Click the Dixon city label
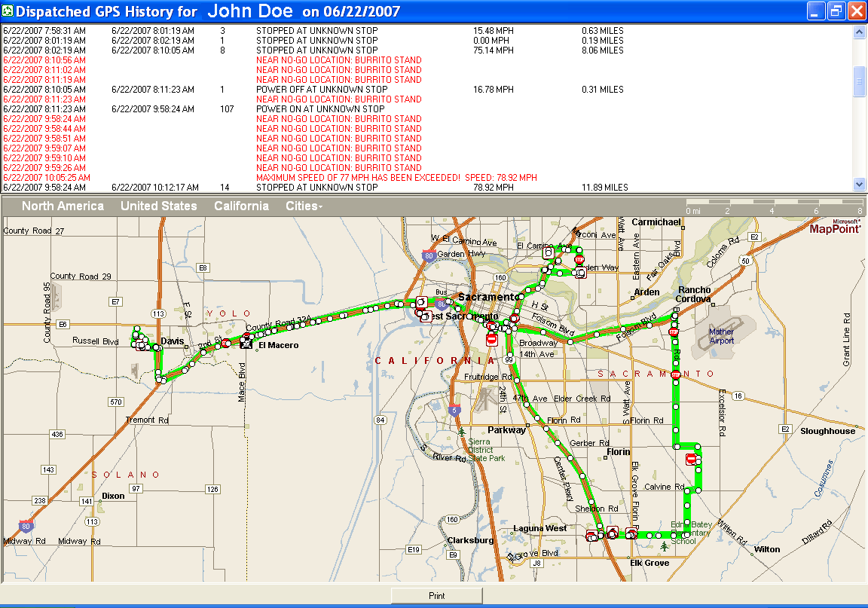Viewport: 868px width, 608px height. (113, 496)
